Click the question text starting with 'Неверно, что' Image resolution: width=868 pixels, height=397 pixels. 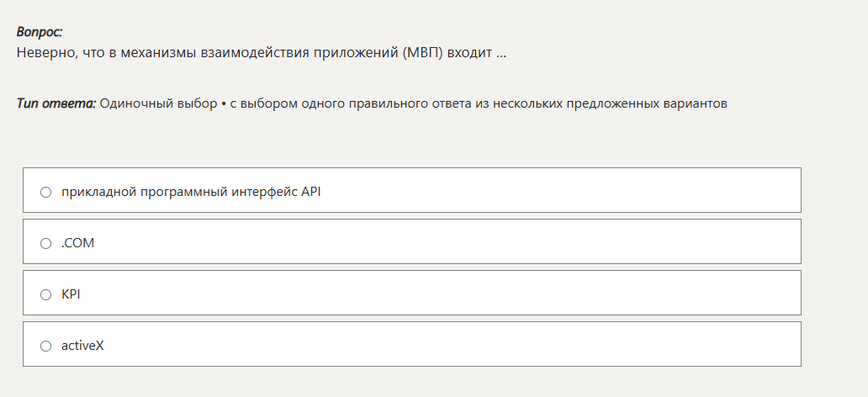[x=261, y=53]
